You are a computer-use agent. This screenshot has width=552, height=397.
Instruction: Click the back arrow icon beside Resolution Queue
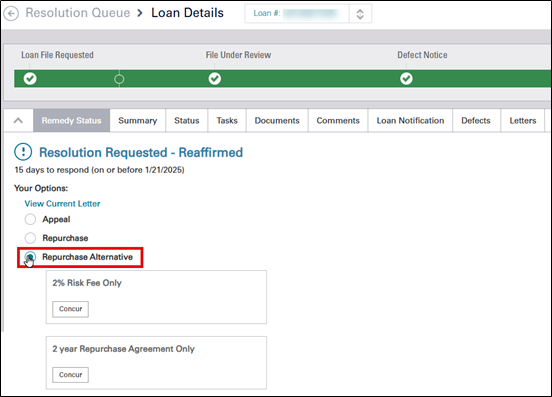[x=11, y=14]
